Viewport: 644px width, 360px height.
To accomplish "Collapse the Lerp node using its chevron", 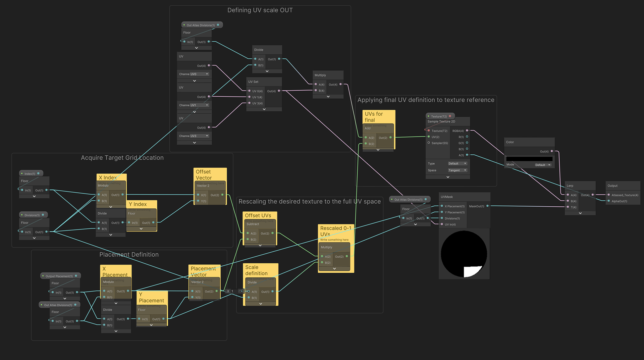I will click(580, 213).
